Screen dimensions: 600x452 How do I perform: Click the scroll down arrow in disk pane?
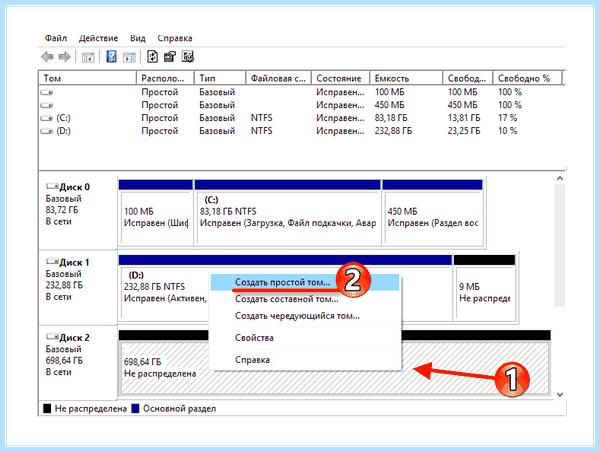click(560, 395)
